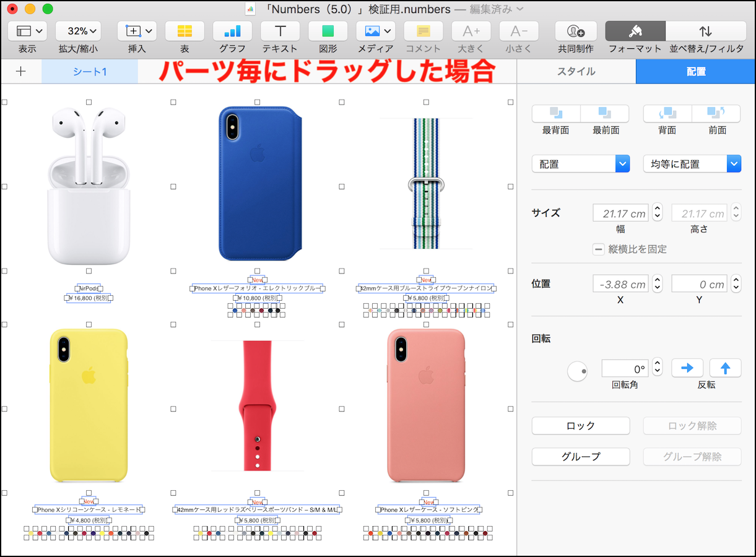
Task: Click the 幅 width input field
Action: [x=621, y=214]
